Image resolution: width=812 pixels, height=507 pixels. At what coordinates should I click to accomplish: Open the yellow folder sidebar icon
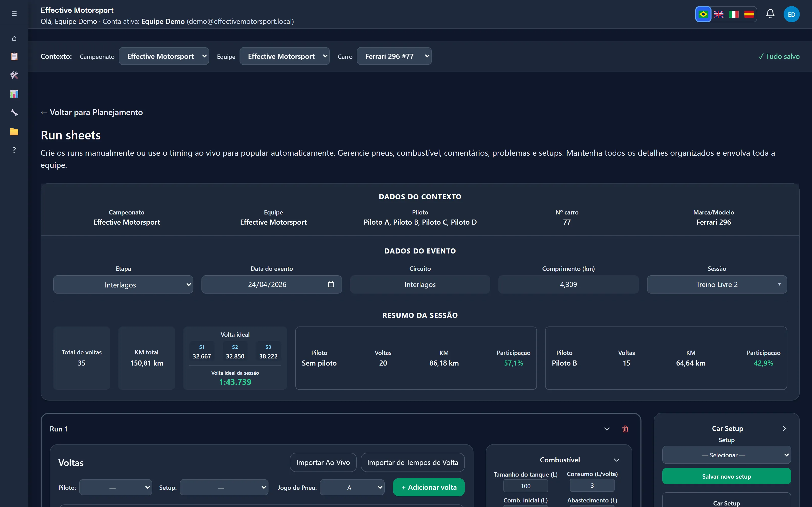(x=14, y=132)
